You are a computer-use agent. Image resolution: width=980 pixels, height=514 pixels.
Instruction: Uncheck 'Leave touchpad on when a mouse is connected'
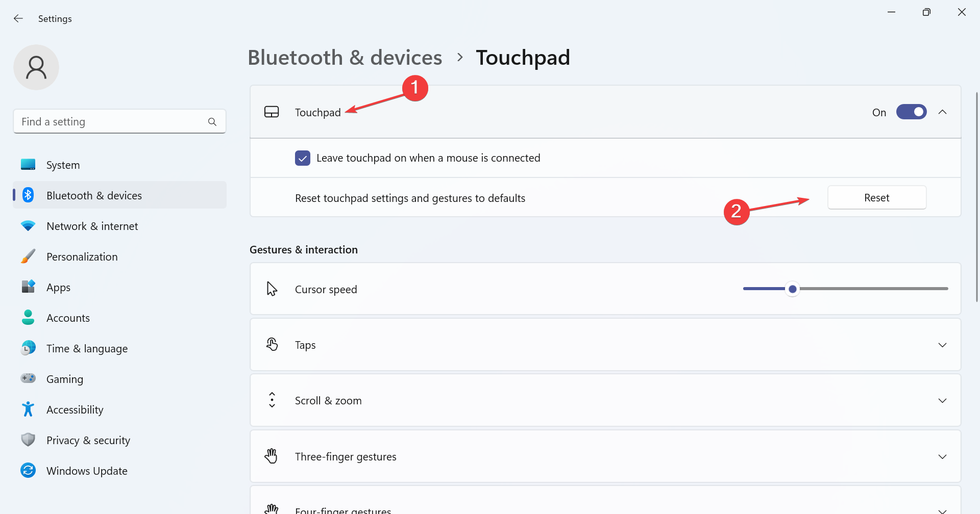pos(302,158)
